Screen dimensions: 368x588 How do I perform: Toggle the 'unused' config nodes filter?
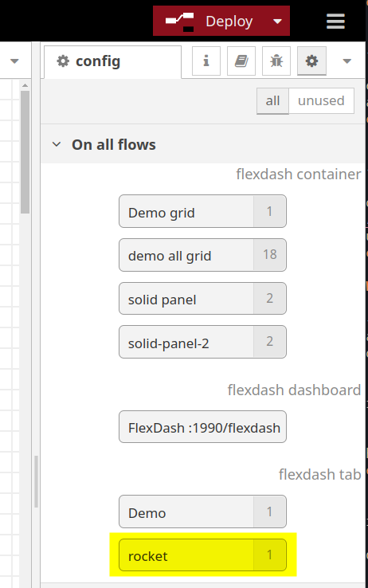pyautogui.click(x=321, y=100)
